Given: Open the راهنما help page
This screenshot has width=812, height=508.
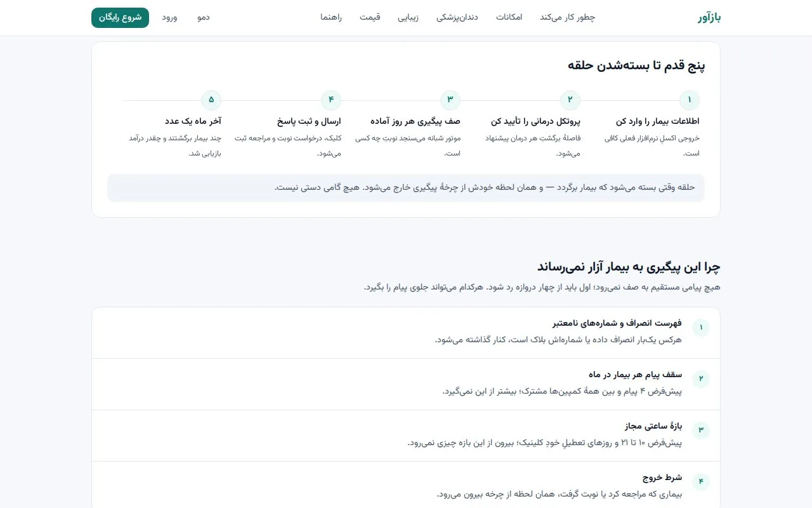Looking at the screenshot, I should 331,17.
